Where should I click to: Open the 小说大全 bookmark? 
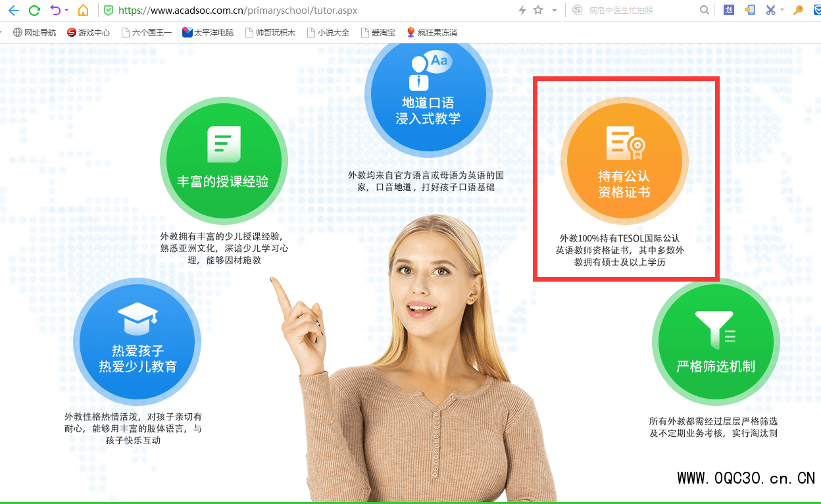328,32
